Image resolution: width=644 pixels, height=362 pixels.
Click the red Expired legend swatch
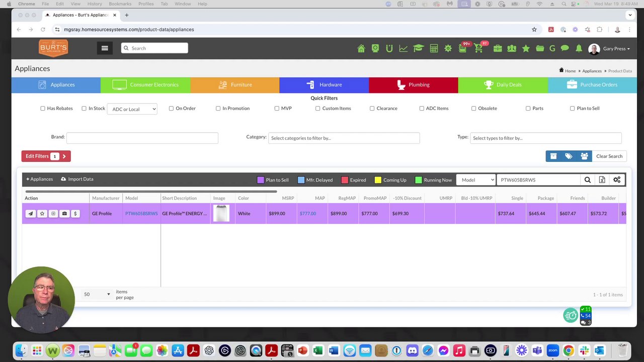coord(345,180)
